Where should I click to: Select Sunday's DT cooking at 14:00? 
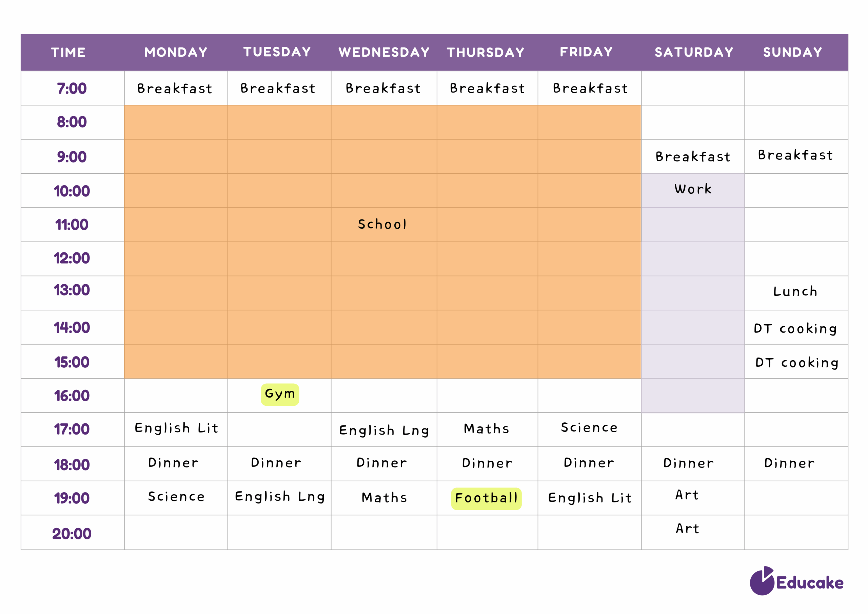tap(795, 328)
